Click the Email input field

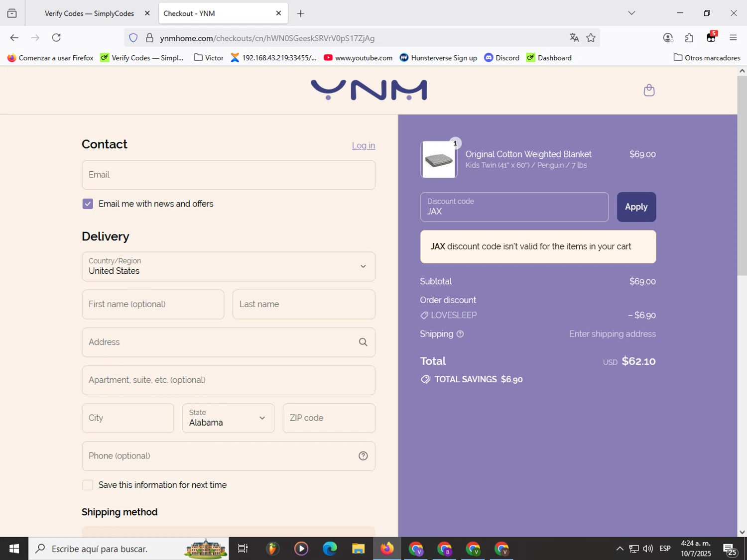(x=229, y=175)
